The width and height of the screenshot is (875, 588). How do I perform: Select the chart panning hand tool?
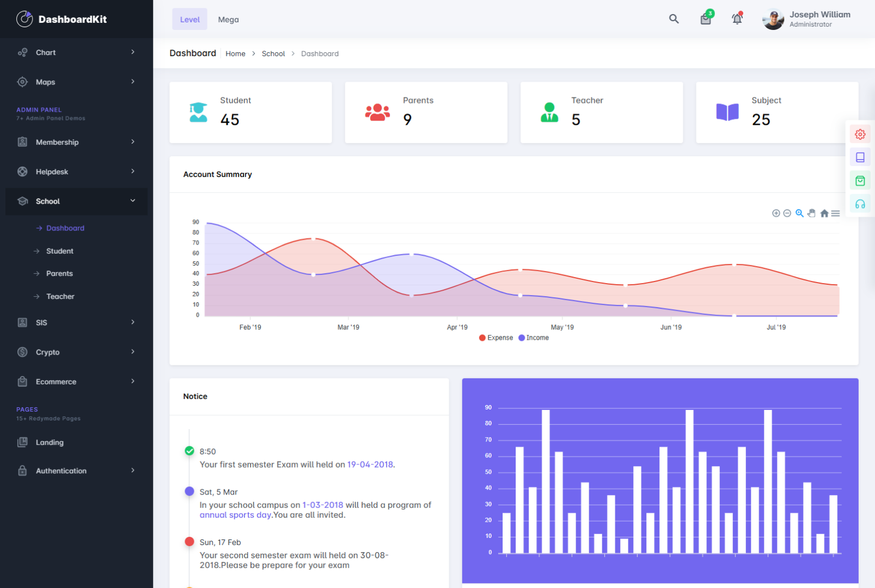pyautogui.click(x=812, y=213)
